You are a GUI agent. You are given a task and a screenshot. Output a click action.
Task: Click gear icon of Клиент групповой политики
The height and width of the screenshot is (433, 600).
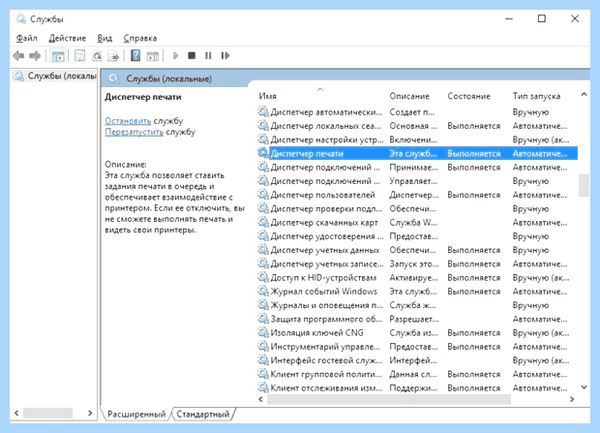tap(263, 374)
